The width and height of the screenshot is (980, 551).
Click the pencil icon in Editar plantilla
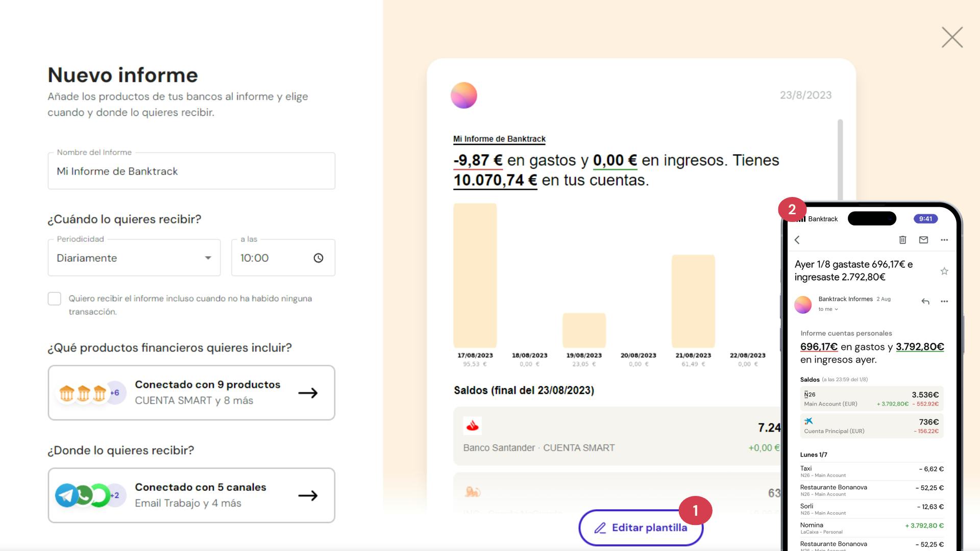pyautogui.click(x=600, y=528)
